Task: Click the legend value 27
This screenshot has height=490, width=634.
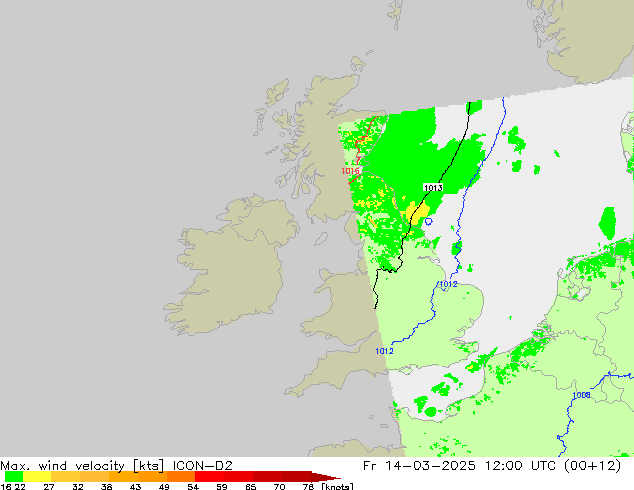Action: (x=49, y=486)
